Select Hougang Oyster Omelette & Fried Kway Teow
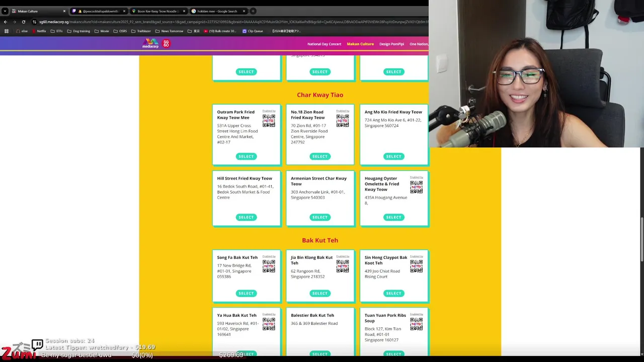The height and width of the screenshot is (362, 644). click(393, 217)
